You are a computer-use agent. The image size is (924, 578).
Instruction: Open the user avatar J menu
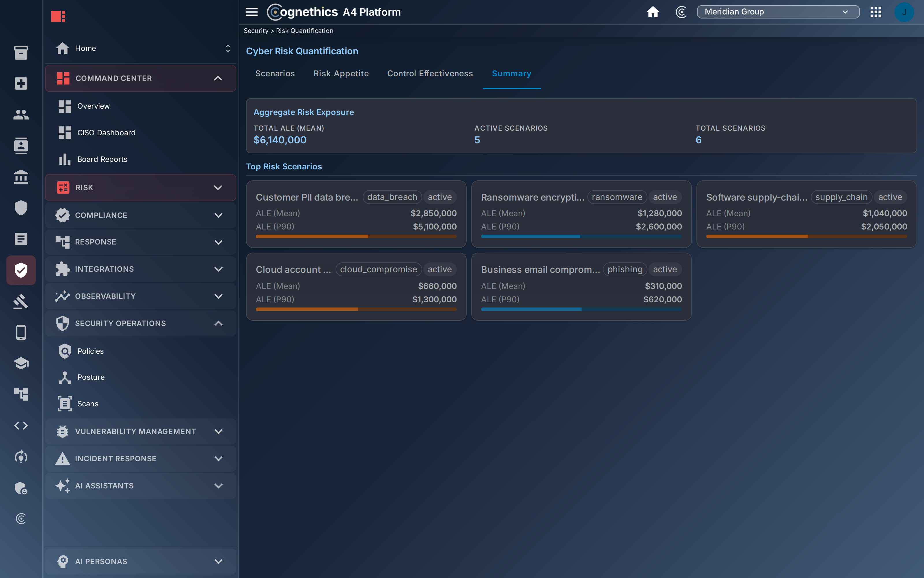pos(904,12)
